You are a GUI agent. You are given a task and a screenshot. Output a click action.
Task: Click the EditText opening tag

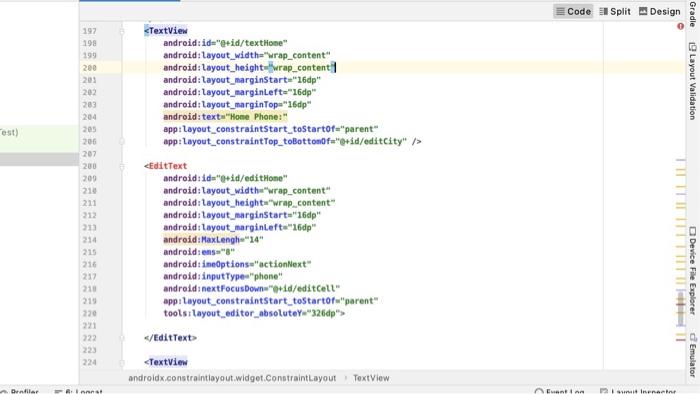[166, 166]
